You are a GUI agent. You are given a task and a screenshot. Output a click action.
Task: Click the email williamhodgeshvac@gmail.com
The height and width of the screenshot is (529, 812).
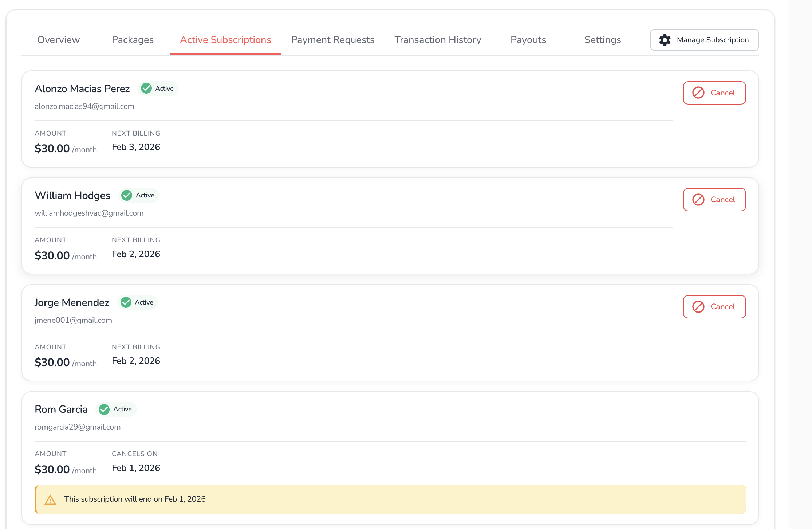89,213
